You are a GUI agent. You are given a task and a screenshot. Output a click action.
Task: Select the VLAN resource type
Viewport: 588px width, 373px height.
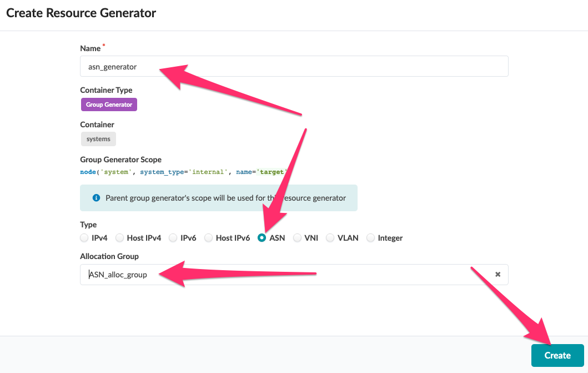(331, 237)
